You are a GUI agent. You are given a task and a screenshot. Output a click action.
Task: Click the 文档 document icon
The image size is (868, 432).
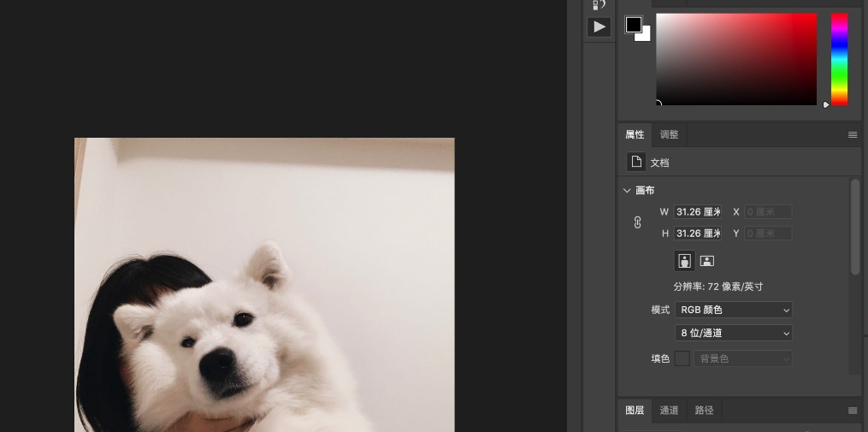[636, 162]
